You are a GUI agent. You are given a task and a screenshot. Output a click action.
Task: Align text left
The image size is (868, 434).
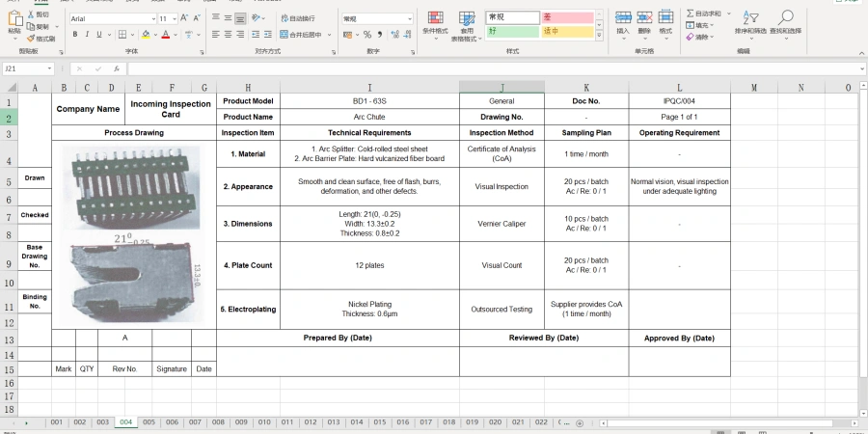point(216,35)
